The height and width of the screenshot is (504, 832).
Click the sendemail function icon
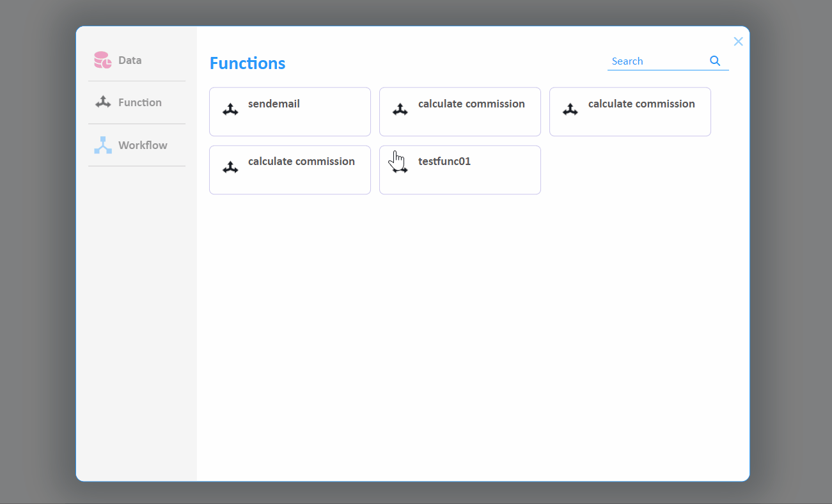(x=230, y=109)
